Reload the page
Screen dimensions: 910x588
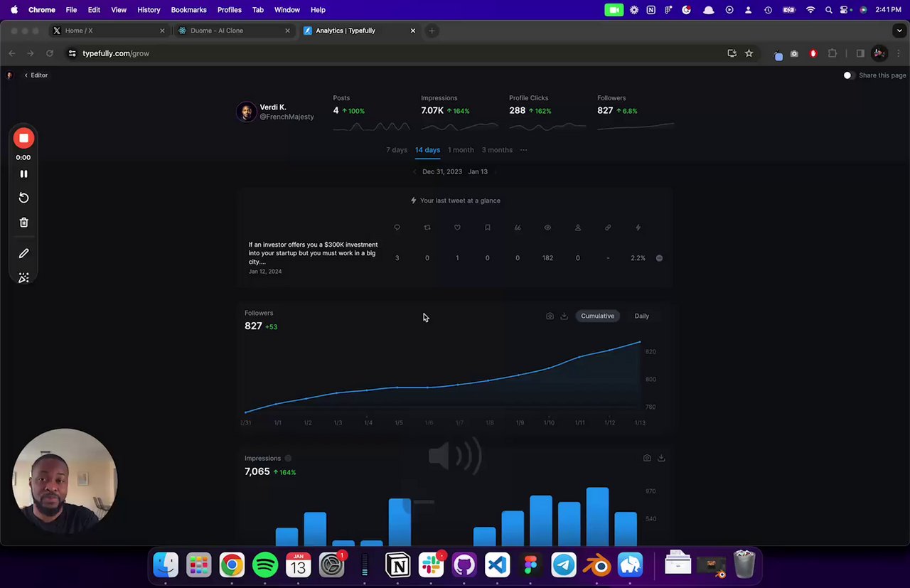[x=49, y=53]
